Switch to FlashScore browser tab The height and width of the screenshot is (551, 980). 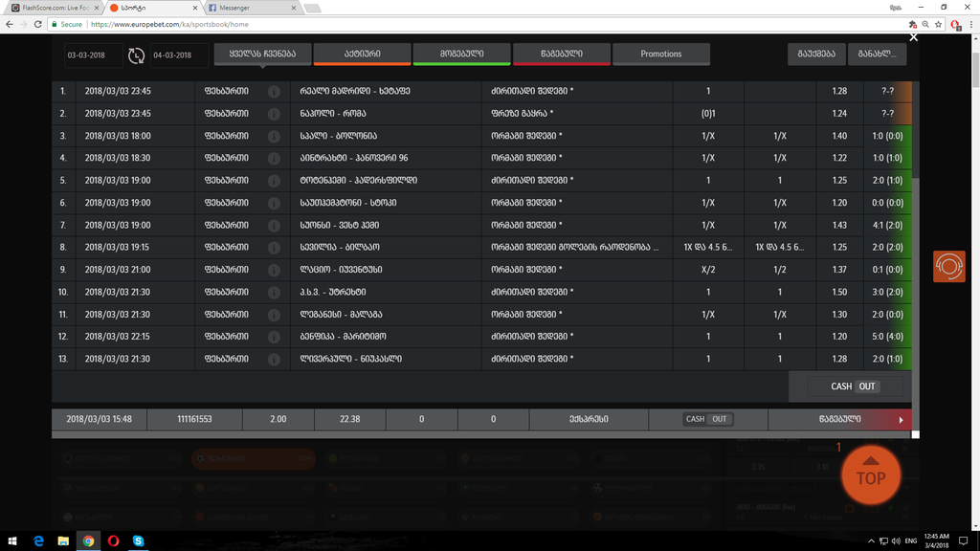click(x=54, y=8)
